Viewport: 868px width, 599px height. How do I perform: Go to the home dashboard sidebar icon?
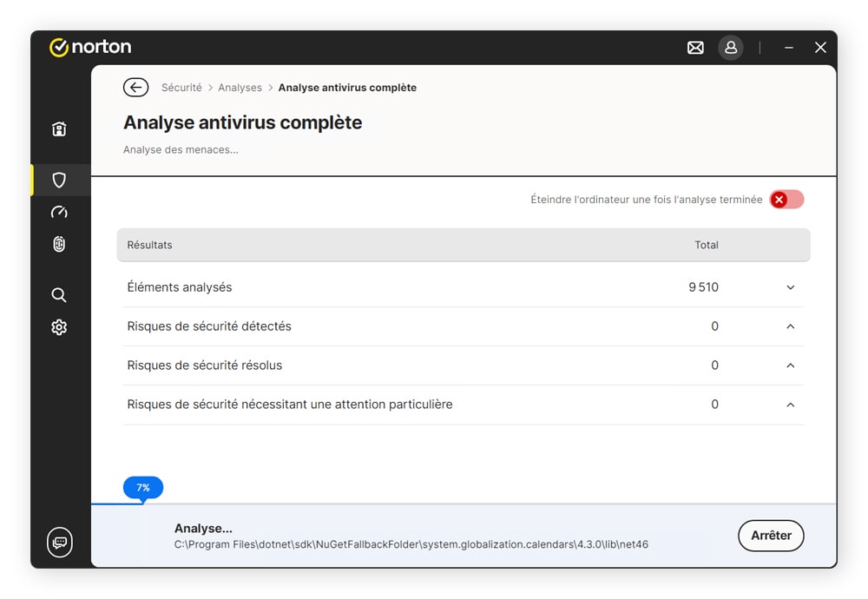coord(59,129)
